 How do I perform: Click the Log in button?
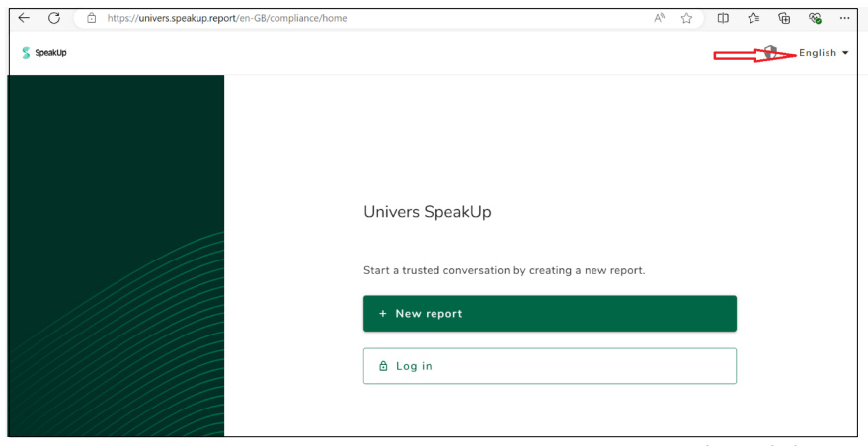click(550, 366)
